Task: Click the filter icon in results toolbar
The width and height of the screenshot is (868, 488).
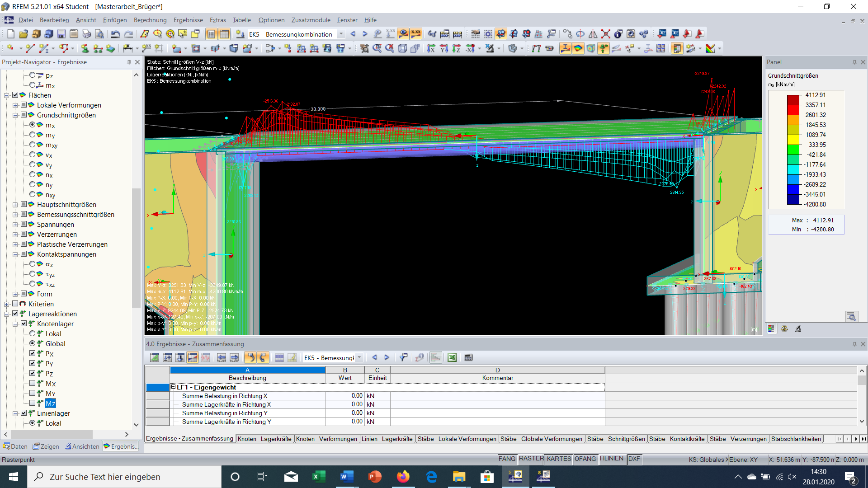Action: [x=403, y=357]
